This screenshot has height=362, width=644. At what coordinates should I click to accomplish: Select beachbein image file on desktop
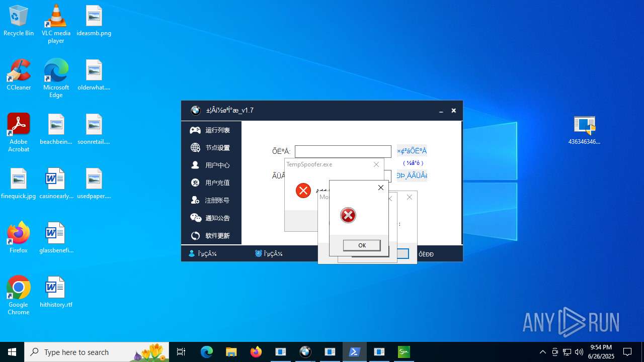pos(56,130)
